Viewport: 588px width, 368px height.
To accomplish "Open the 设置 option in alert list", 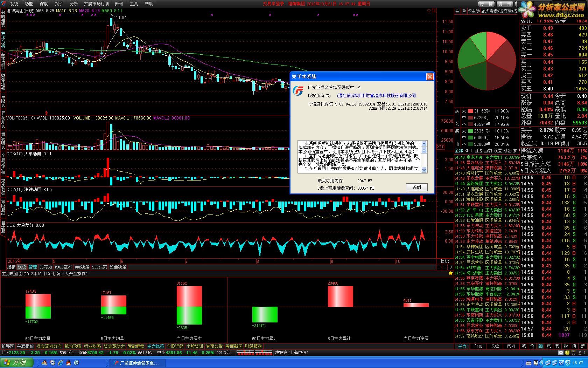I will pyautogui.click(x=498, y=151).
